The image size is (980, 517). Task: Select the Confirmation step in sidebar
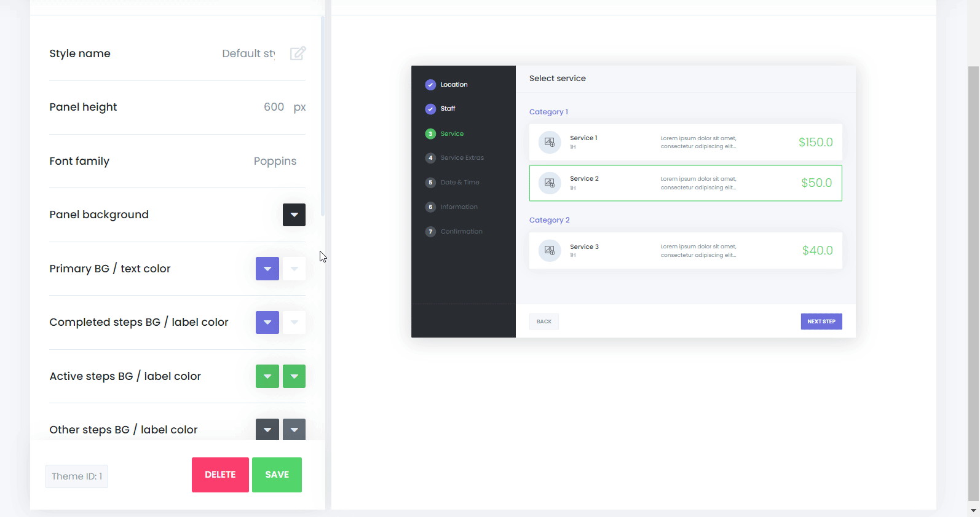coord(461,232)
